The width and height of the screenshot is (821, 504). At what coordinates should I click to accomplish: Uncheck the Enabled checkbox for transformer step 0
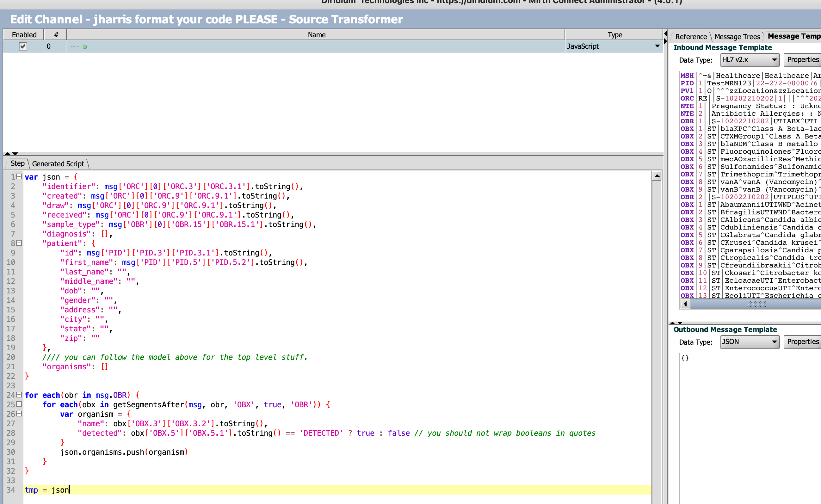[23, 46]
